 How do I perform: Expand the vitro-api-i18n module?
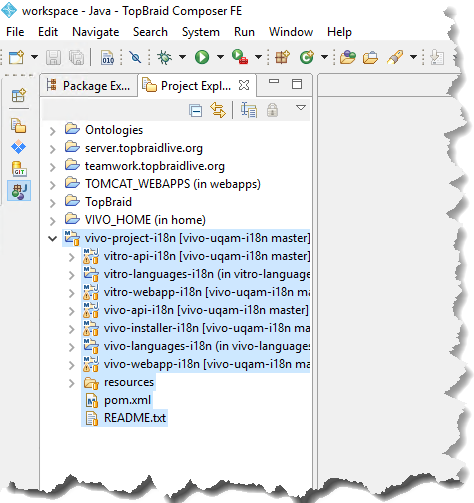coord(71,257)
